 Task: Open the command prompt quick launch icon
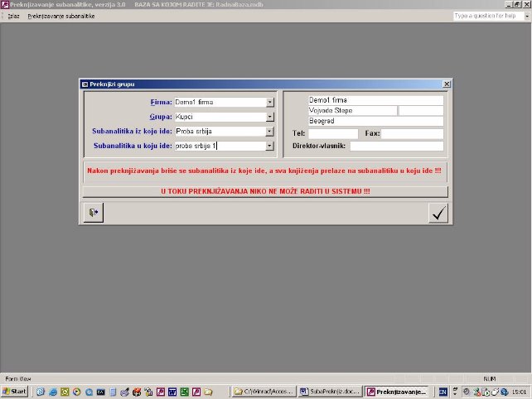pyautogui.click(x=100, y=392)
